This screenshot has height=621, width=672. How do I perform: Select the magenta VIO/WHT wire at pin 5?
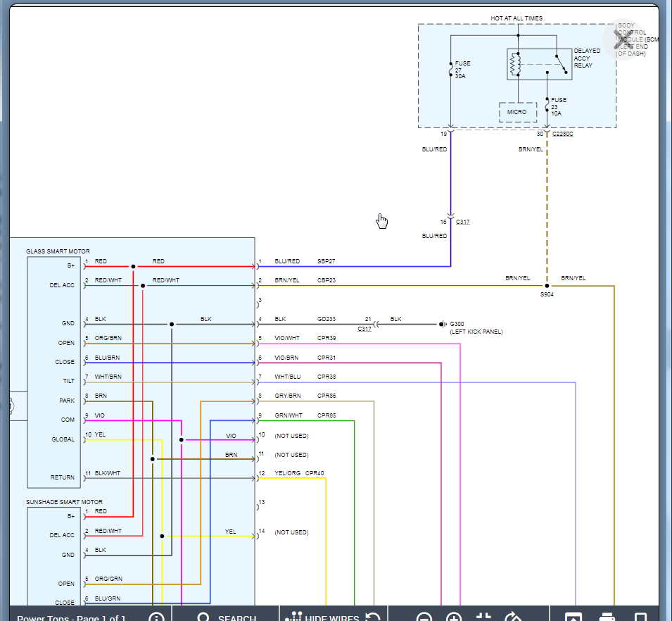point(352,344)
